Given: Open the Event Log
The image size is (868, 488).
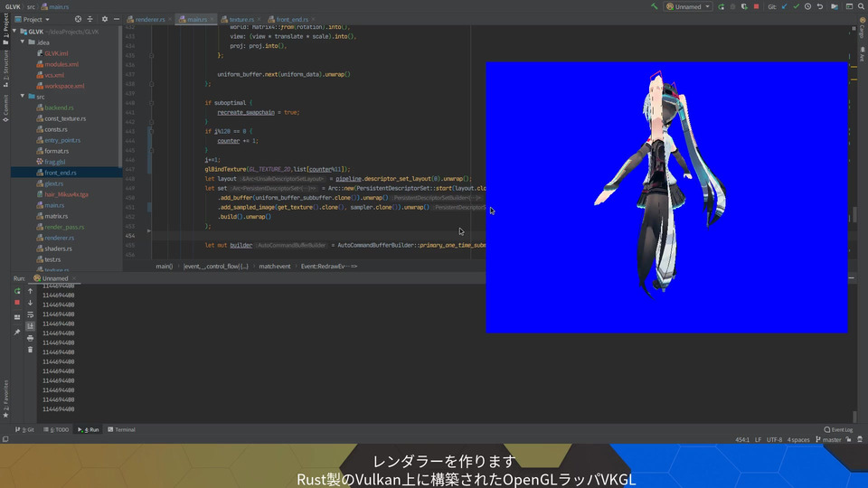Looking at the screenshot, I should point(839,429).
